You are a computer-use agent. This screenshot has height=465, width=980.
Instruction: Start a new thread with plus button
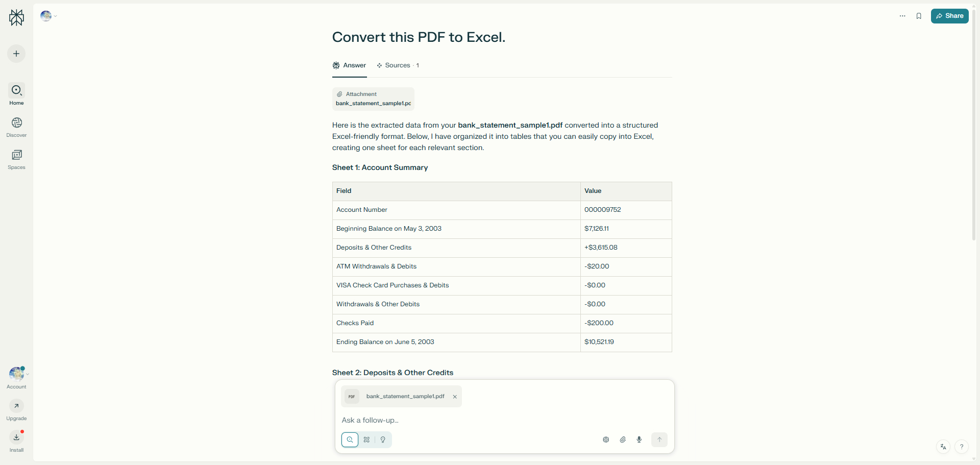click(16, 54)
